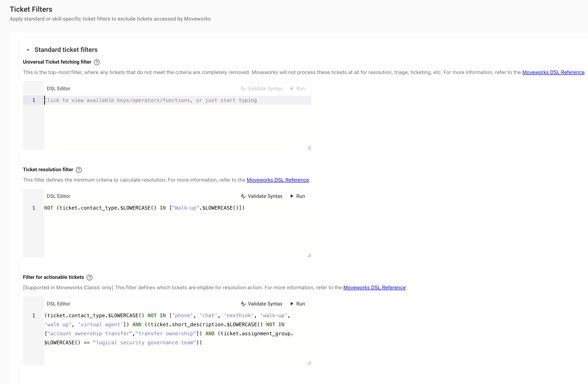Click 'DSL Editor' label in Ticket resolution filter editor
The width and height of the screenshot is (588, 384).
tap(59, 196)
